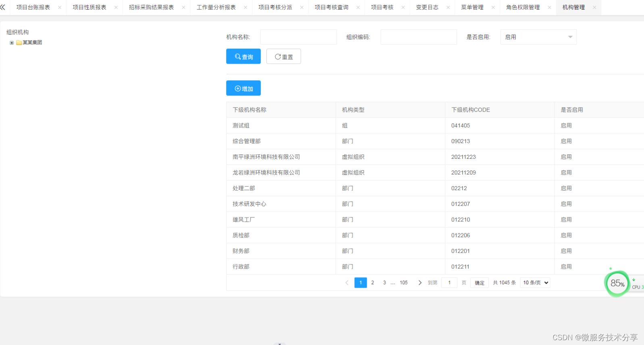This screenshot has height=345, width=644.
Task: Select the 综合管理部 row
Action: pyautogui.click(x=435, y=141)
